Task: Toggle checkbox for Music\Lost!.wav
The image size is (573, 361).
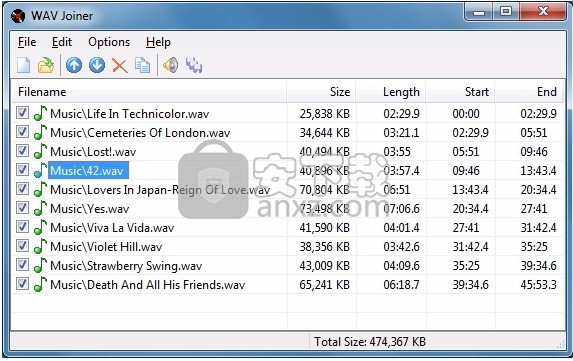Action: 22,151
